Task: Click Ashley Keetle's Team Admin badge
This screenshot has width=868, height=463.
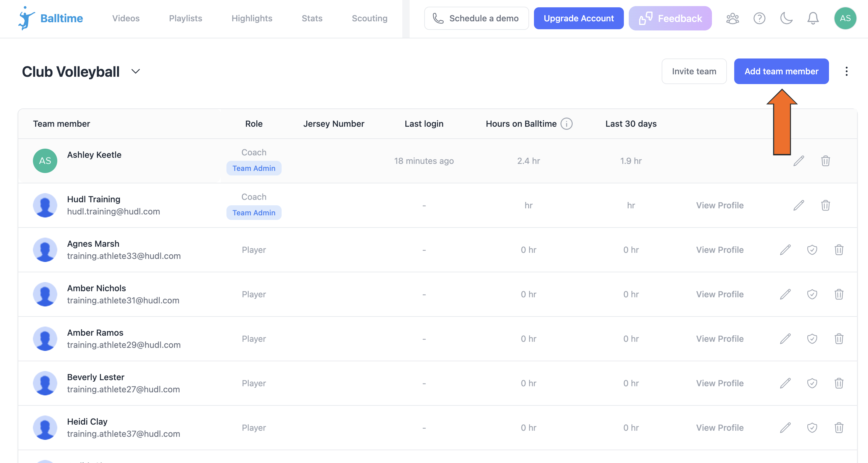Action: coord(254,168)
